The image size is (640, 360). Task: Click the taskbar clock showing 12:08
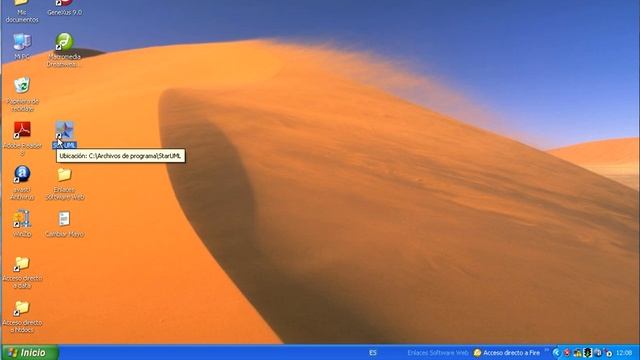pos(624,353)
